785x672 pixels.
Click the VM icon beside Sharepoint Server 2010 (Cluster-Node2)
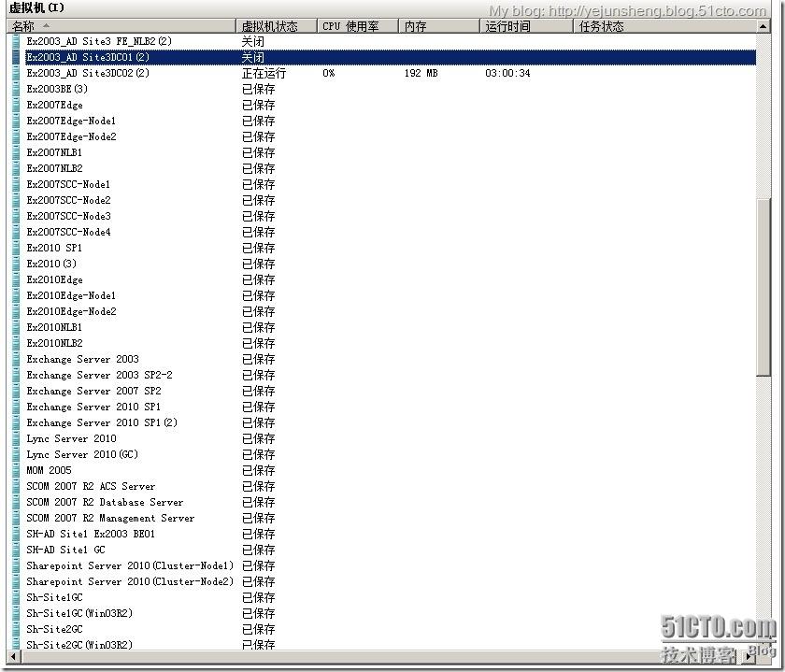coord(16,582)
